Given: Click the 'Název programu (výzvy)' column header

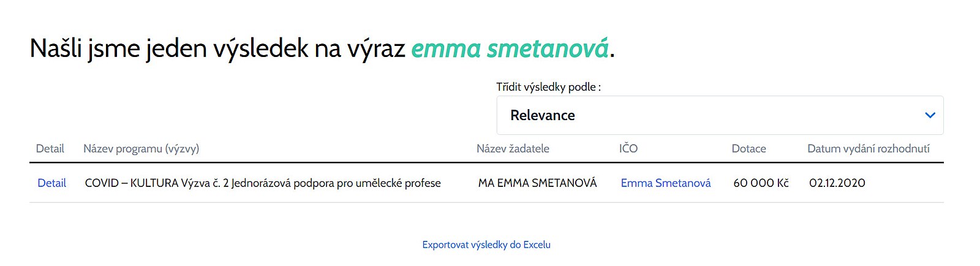Looking at the screenshot, I should (x=141, y=148).
